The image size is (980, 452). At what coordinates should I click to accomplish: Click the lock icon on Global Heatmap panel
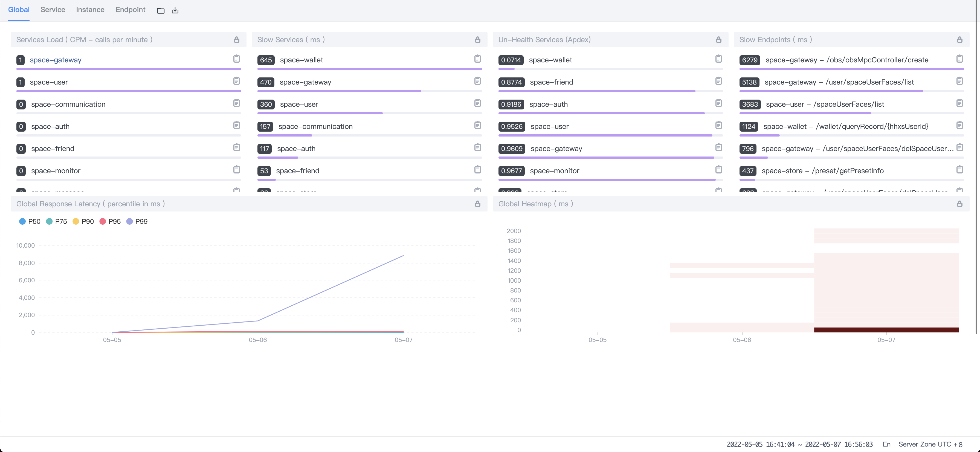click(x=959, y=204)
